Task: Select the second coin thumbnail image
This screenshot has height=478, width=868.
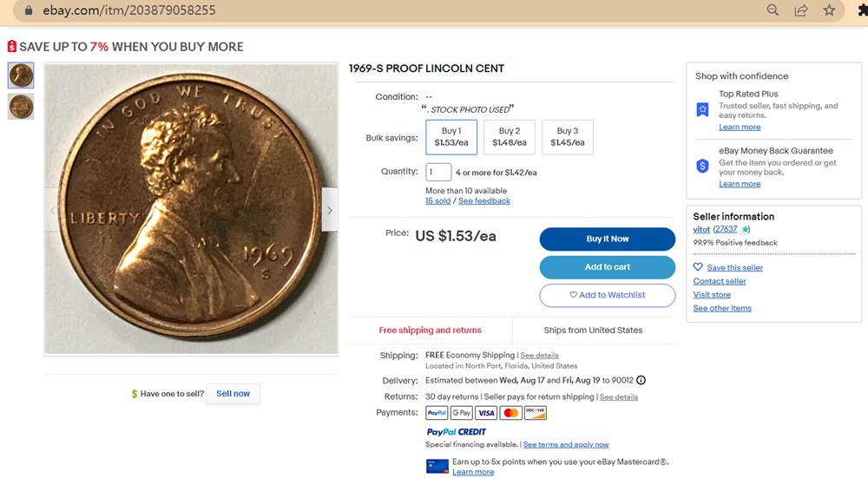Action: point(21,107)
